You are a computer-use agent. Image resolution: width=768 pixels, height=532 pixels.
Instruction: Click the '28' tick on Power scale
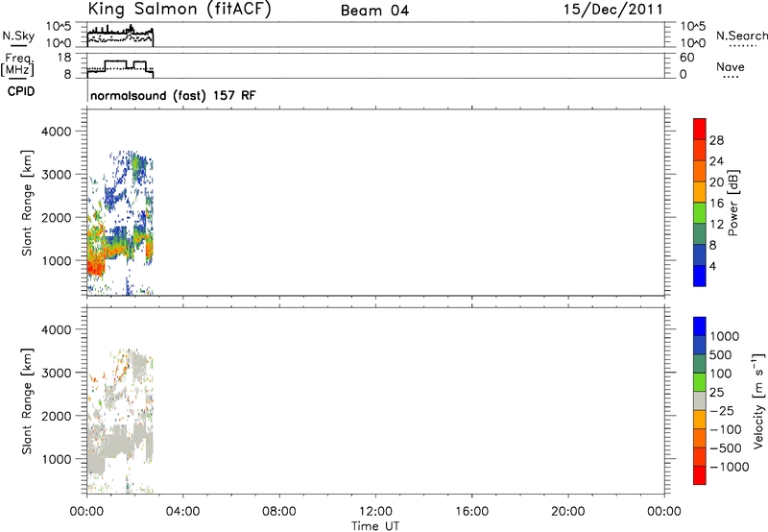[x=716, y=140]
